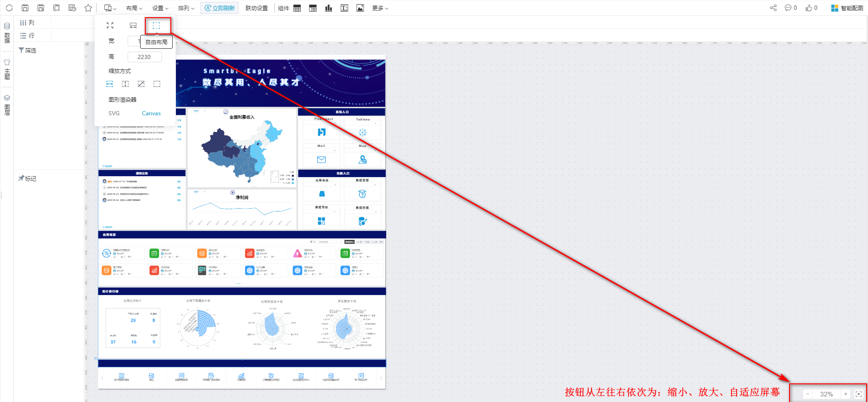This screenshot has width=868, height=402.
Task: Click the Mail envelope icon
Action: pyautogui.click(x=321, y=159)
